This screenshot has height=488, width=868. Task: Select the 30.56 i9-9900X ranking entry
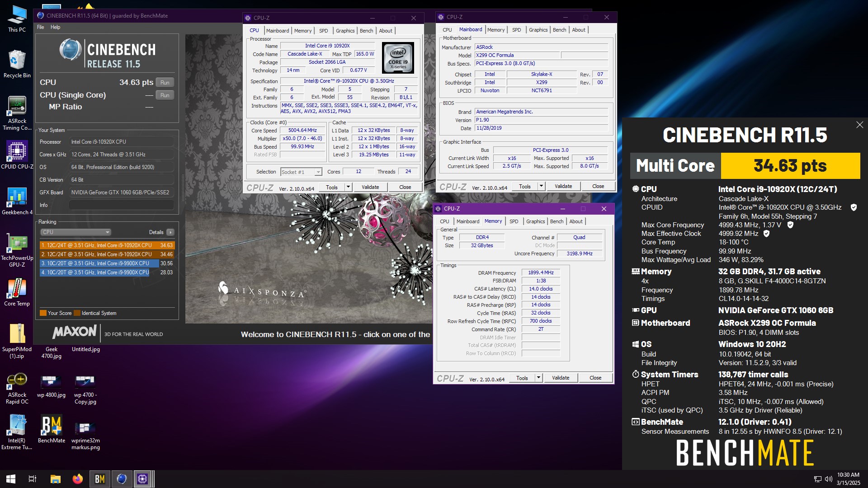(x=107, y=263)
